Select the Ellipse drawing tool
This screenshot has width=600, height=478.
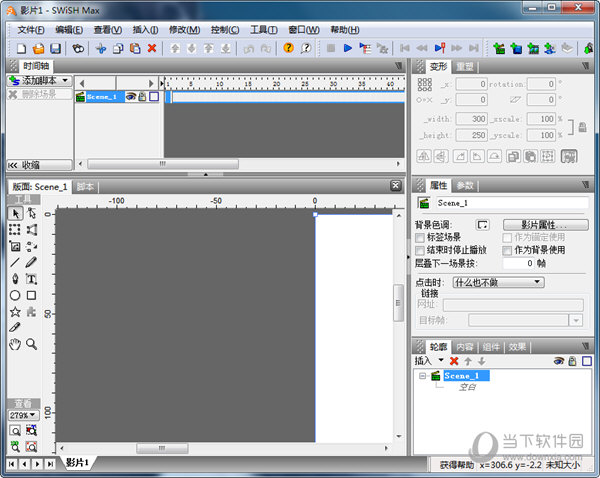[x=15, y=295]
